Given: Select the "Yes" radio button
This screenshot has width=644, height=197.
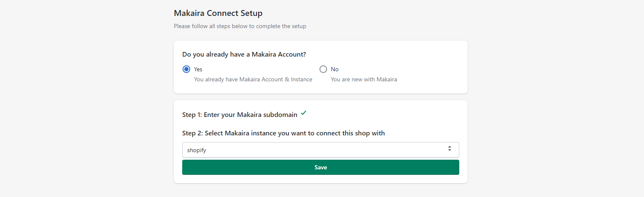Looking at the screenshot, I should (186, 69).
